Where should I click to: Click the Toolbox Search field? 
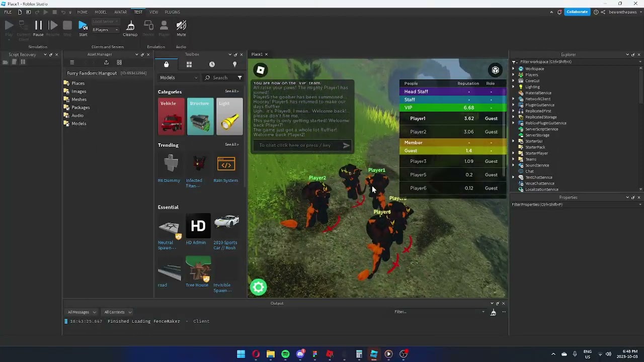click(219, 78)
